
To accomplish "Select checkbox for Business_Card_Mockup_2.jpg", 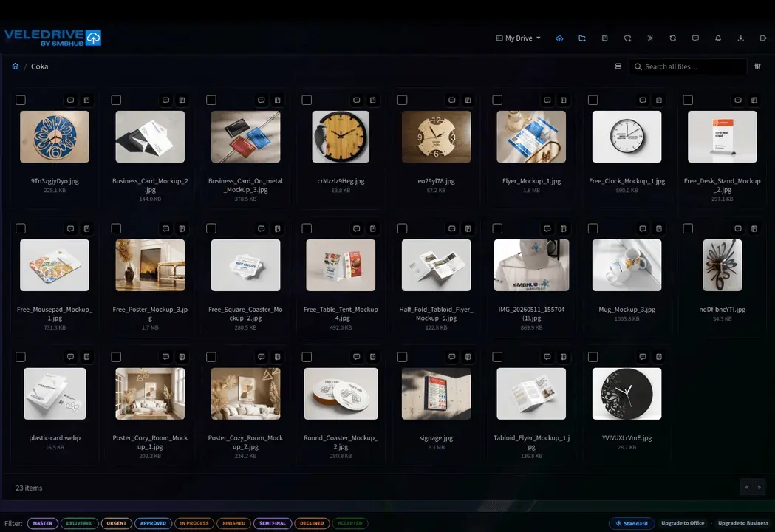I will (x=116, y=100).
